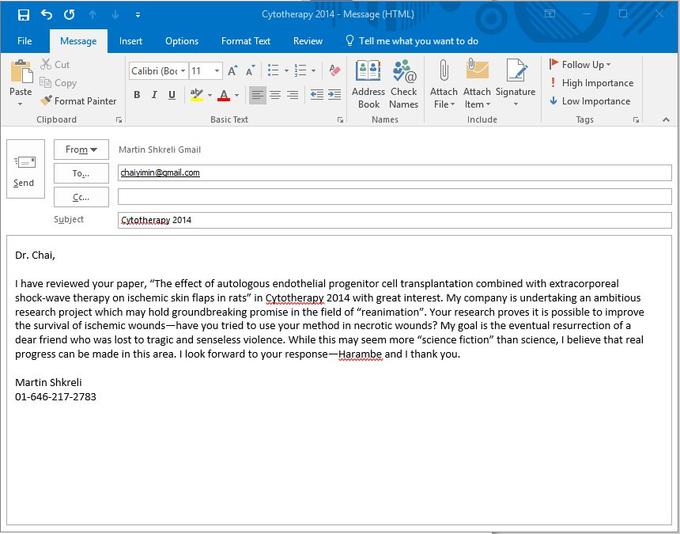Toggle italic formatting
Image resolution: width=680 pixels, height=534 pixels.
coord(154,95)
